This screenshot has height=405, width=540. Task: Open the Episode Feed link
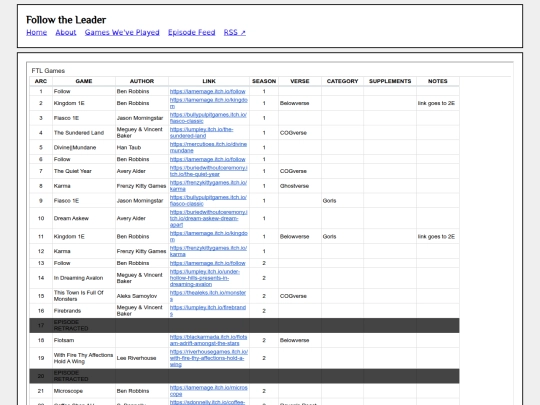pyautogui.click(x=191, y=32)
